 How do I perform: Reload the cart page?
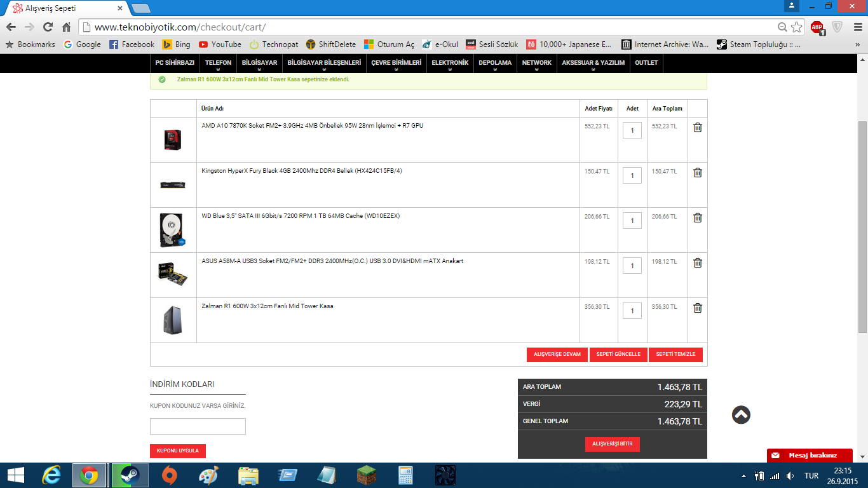(48, 27)
